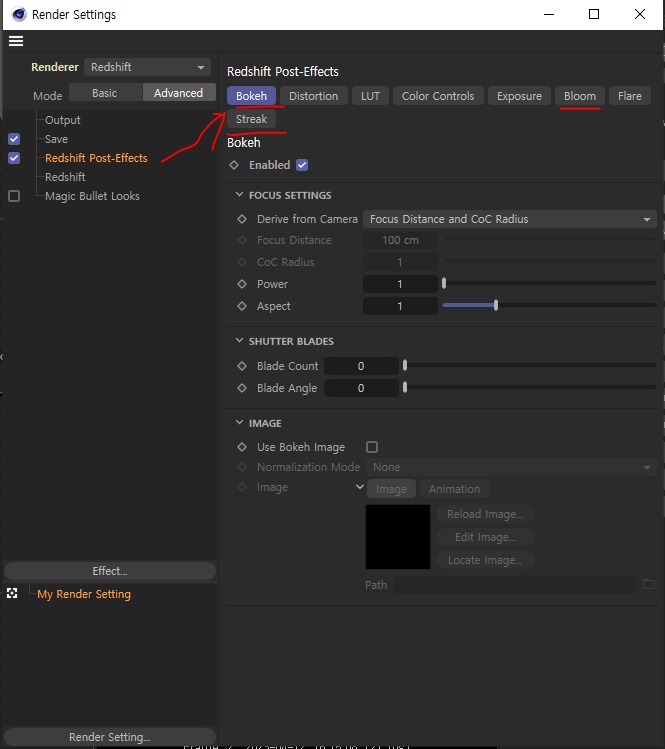Click keyframe diamond beside Normalization Mode
This screenshot has height=749, width=665.
pos(242,467)
